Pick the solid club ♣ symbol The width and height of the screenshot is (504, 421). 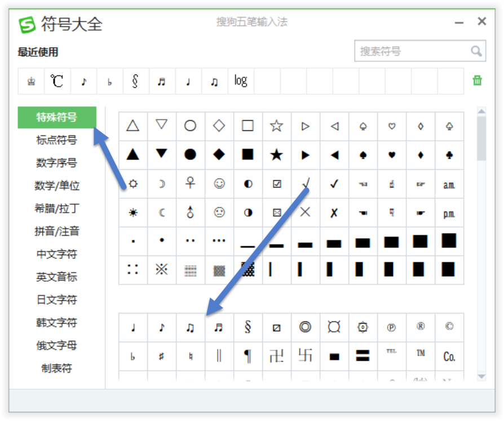click(449, 155)
